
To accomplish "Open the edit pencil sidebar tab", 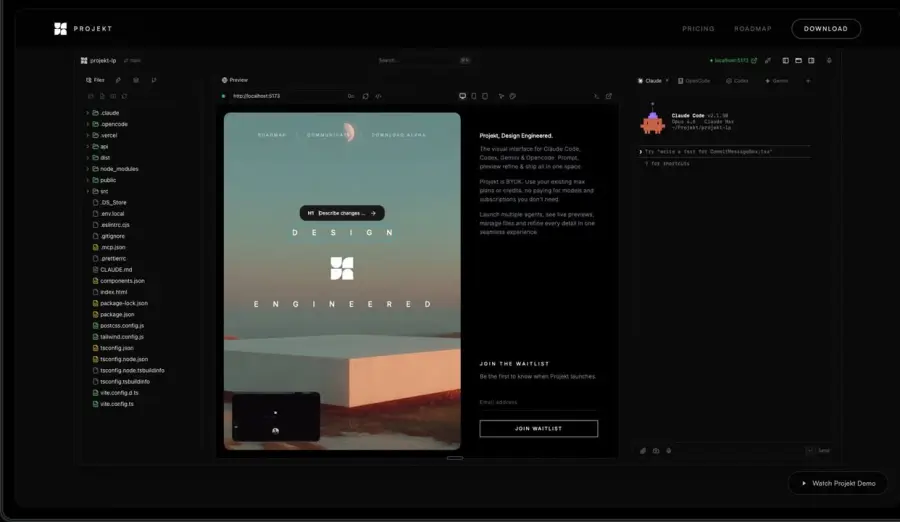I will pyautogui.click(x=118, y=80).
